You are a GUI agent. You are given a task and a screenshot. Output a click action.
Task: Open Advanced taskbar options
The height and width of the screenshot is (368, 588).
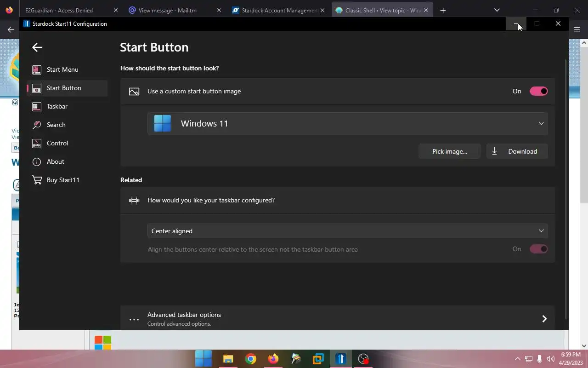(338, 319)
